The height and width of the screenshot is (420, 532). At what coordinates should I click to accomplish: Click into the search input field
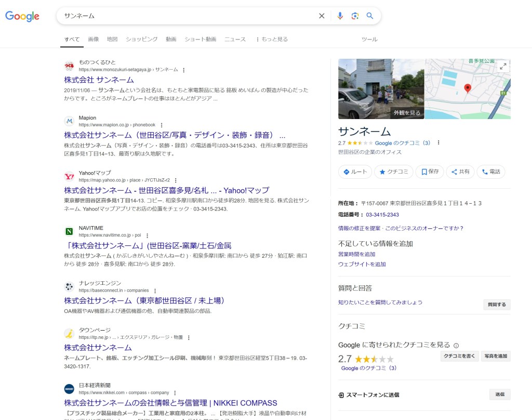187,16
